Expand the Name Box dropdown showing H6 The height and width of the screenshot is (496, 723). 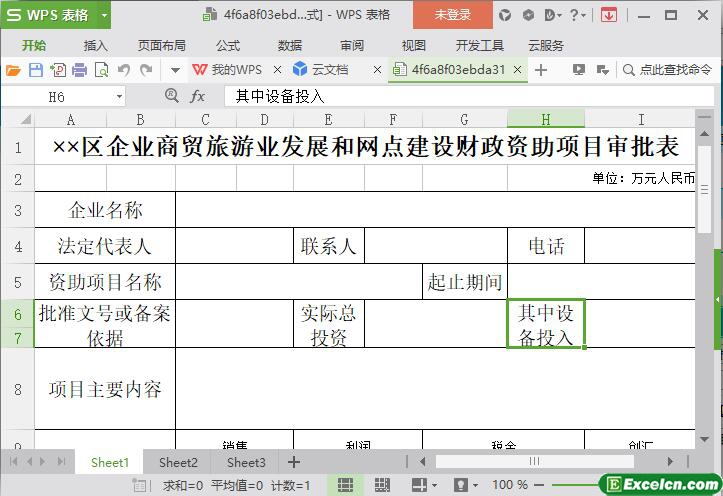pyautogui.click(x=119, y=96)
